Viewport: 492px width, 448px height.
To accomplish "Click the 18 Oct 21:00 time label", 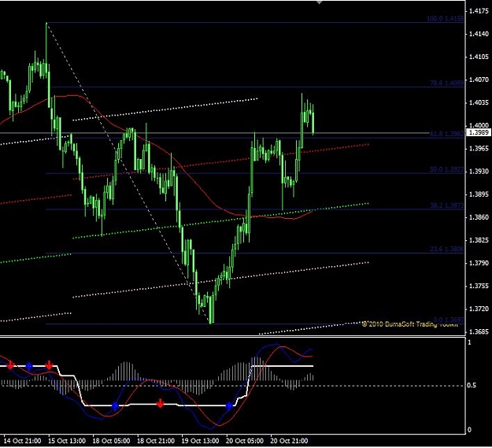I will [x=156, y=441].
